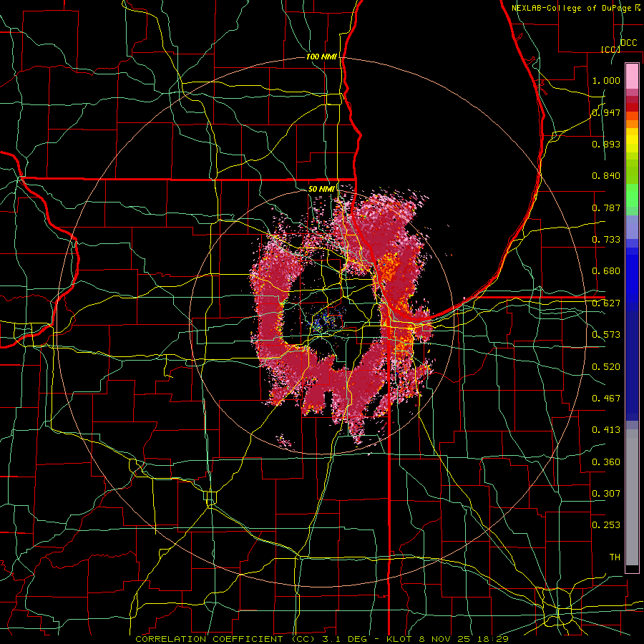Click the 0.307 legend value
The width and height of the screenshot is (644, 644).
606,493
